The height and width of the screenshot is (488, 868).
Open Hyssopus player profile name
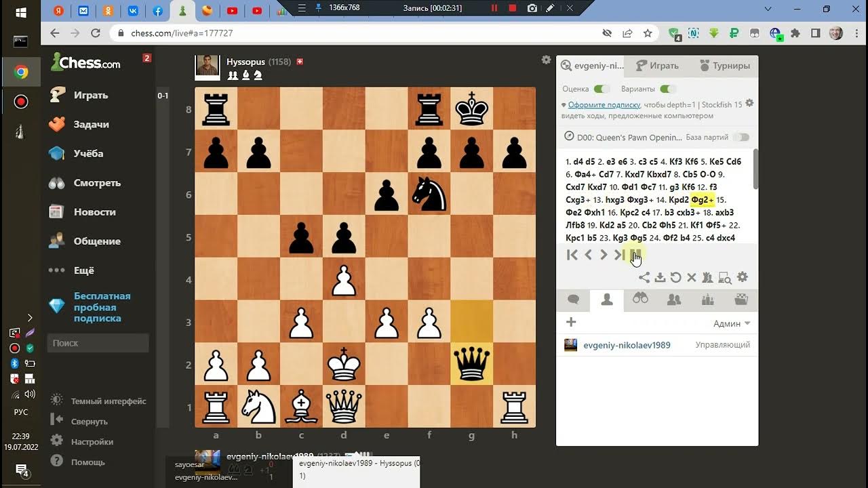point(245,62)
